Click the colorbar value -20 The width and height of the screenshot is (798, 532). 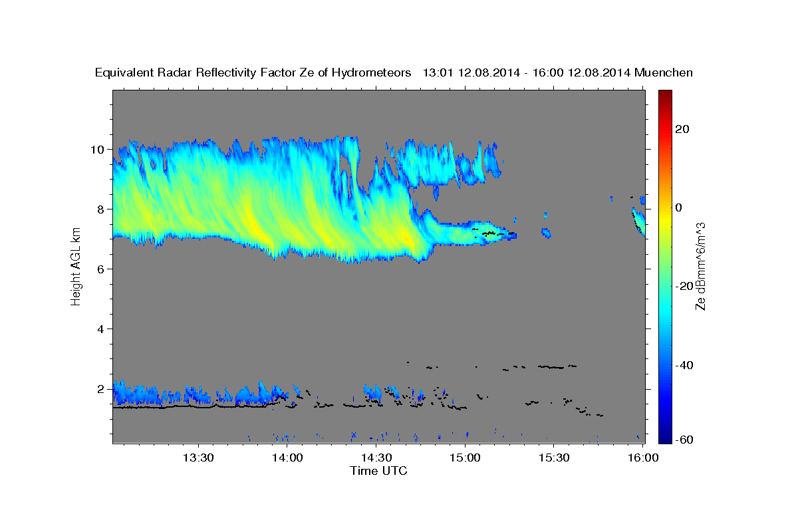click(x=686, y=286)
